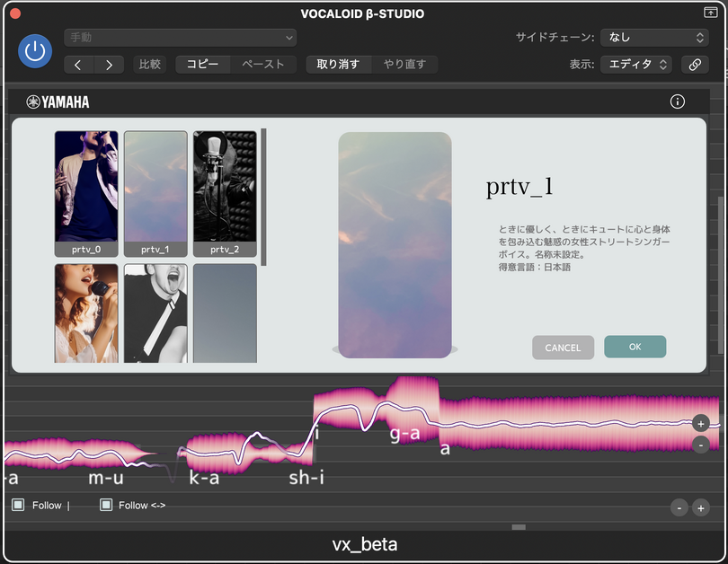Click the g-a phoneme label

(x=404, y=434)
